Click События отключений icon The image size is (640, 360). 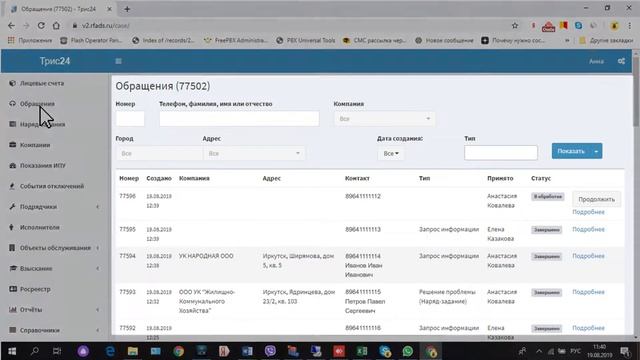click(x=12, y=186)
